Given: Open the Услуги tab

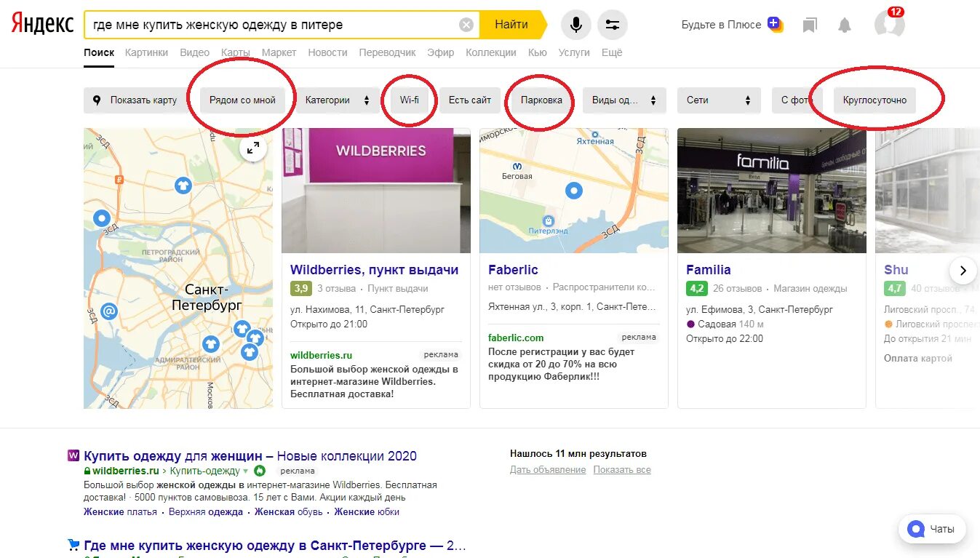Looking at the screenshot, I should pos(574,52).
